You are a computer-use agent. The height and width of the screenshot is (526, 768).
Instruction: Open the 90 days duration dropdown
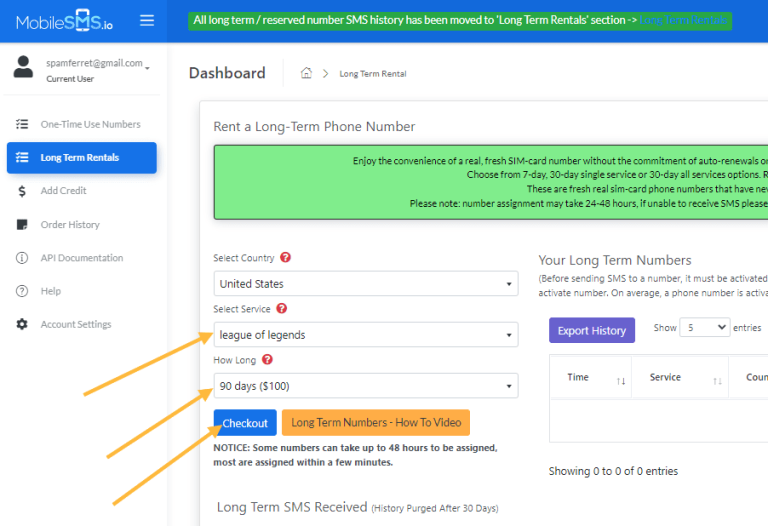click(x=365, y=385)
